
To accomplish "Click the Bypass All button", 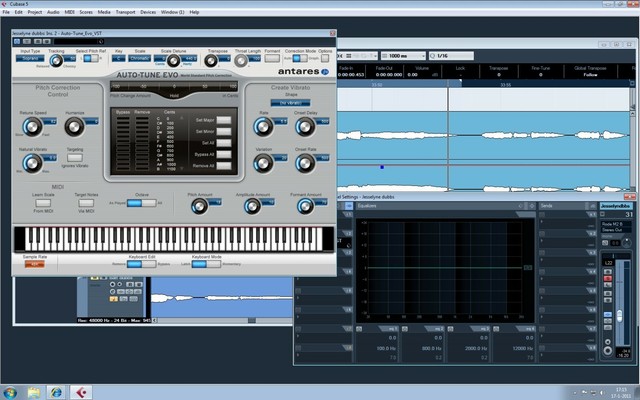I will tap(224, 154).
